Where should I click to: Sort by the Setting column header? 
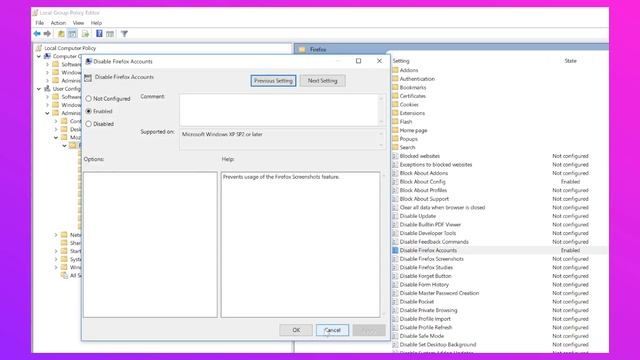point(401,61)
